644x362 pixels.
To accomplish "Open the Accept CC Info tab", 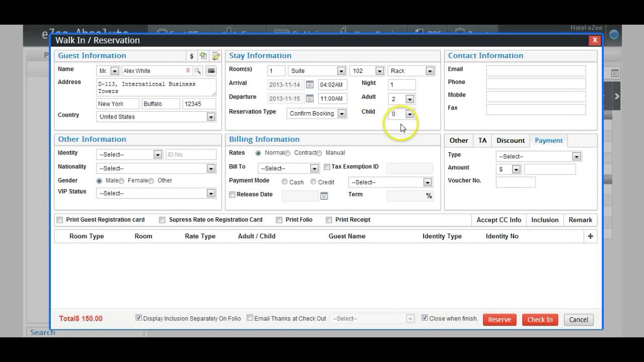I will tap(499, 220).
